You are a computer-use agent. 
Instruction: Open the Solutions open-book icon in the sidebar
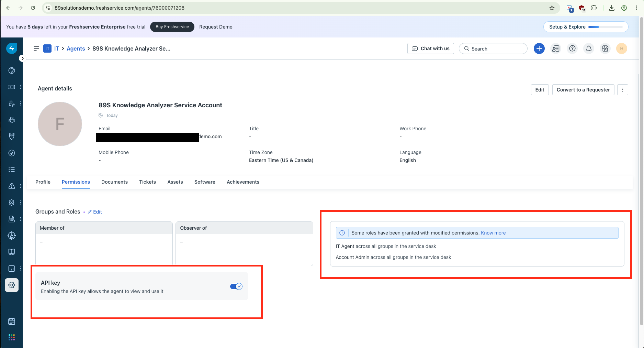pyautogui.click(x=12, y=252)
